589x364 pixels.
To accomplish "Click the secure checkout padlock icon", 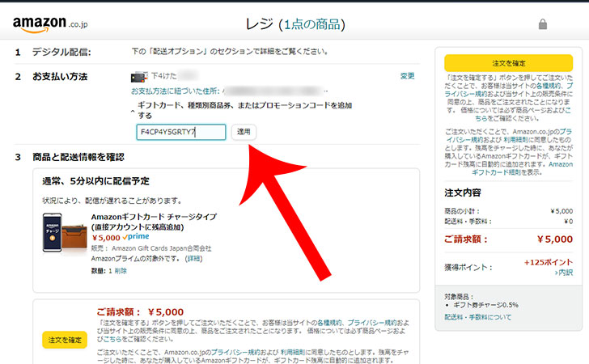I will tap(542, 24).
